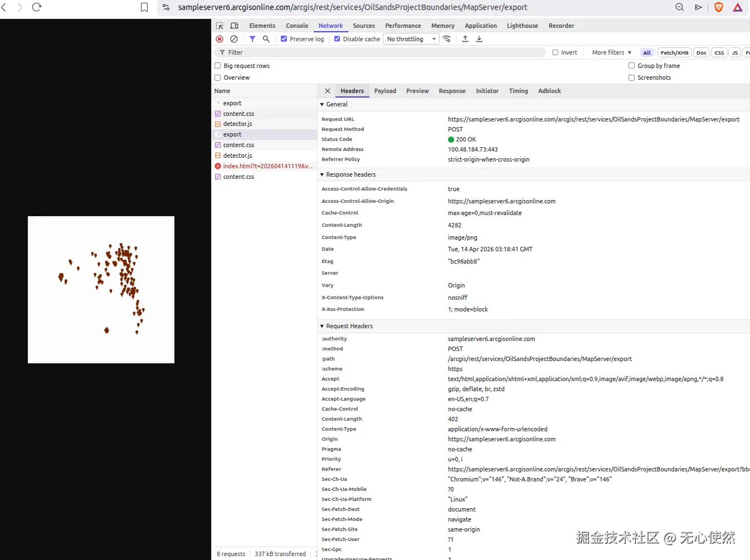Click the network Filter text field
The width and height of the screenshot is (750, 560).
(x=380, y=52)
